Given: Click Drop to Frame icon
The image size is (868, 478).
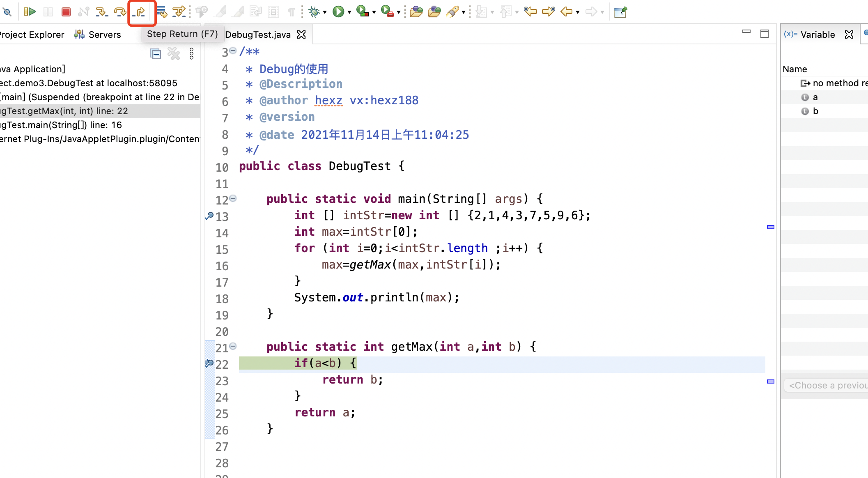Looking at the screenshot, I should (x=161, y=11).
